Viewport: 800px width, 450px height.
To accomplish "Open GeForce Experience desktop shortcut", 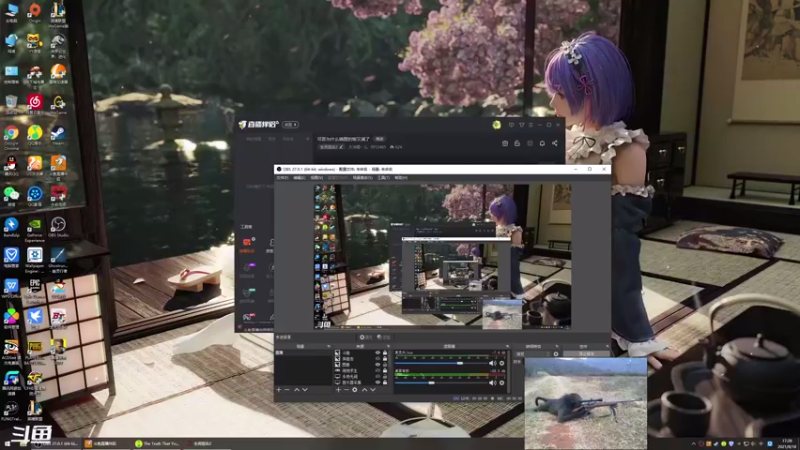I will click(35, 227).
